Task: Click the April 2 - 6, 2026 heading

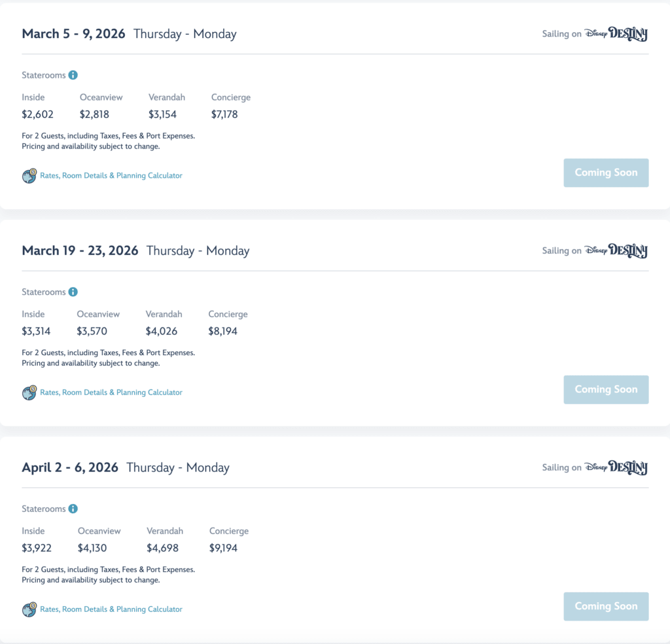Action: (x=70, y=467)
